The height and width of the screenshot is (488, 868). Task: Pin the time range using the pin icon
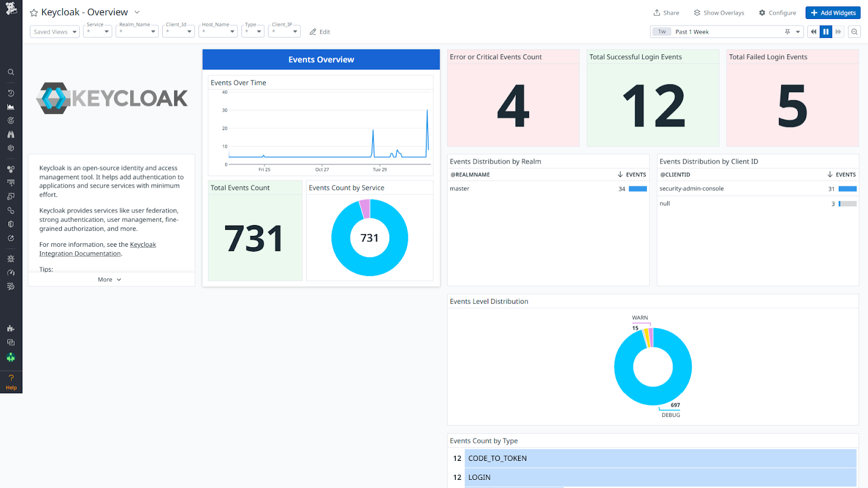tap(787, 31)
